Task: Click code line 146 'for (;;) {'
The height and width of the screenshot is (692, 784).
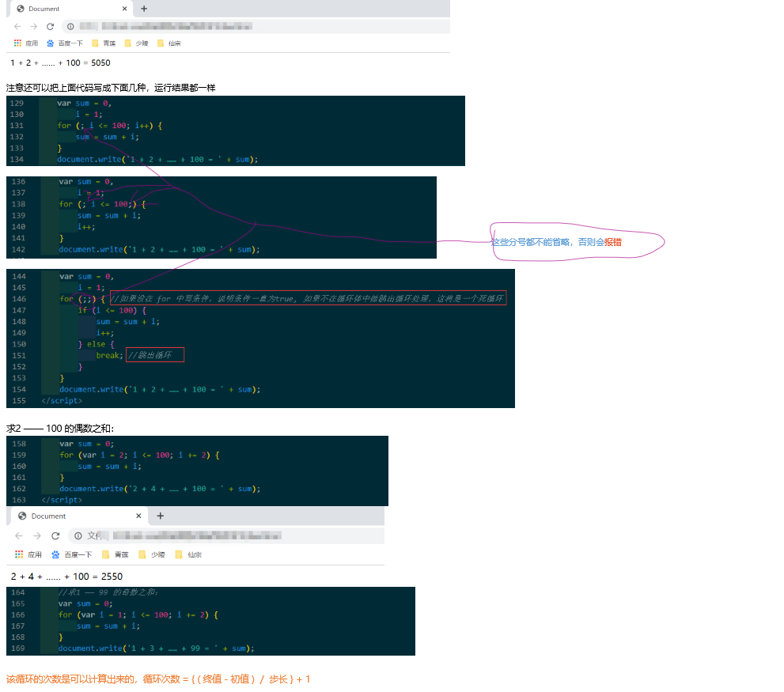Action: pyautogui.click(x=82, y=299)
